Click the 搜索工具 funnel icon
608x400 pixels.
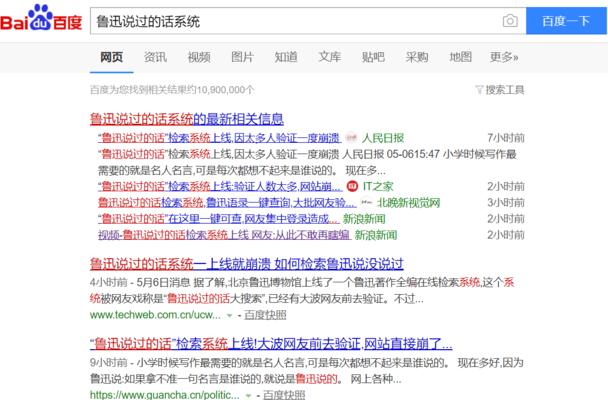click(x=479, y=90)
